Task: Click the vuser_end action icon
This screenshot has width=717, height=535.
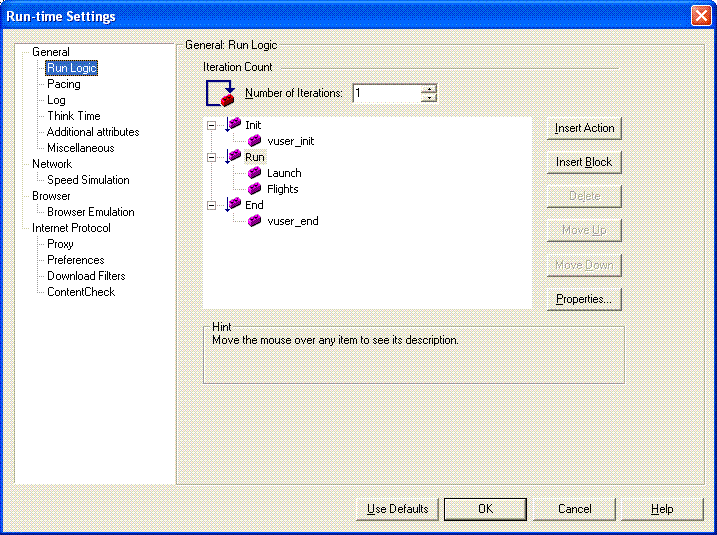Action: pos(255,221)
